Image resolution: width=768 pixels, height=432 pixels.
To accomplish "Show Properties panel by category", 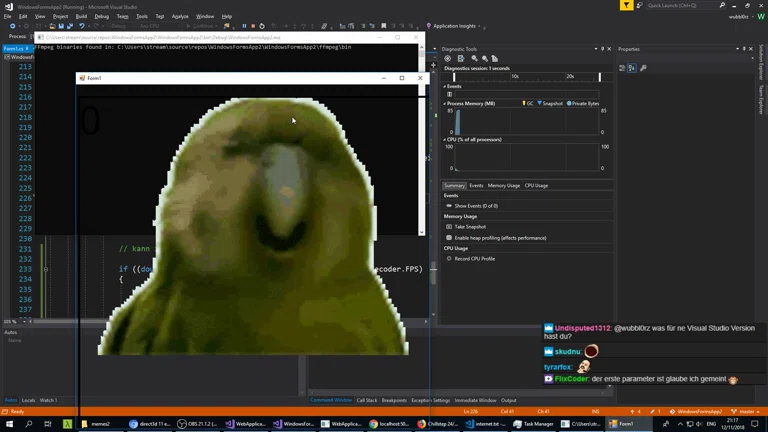I will click(622, 68).
